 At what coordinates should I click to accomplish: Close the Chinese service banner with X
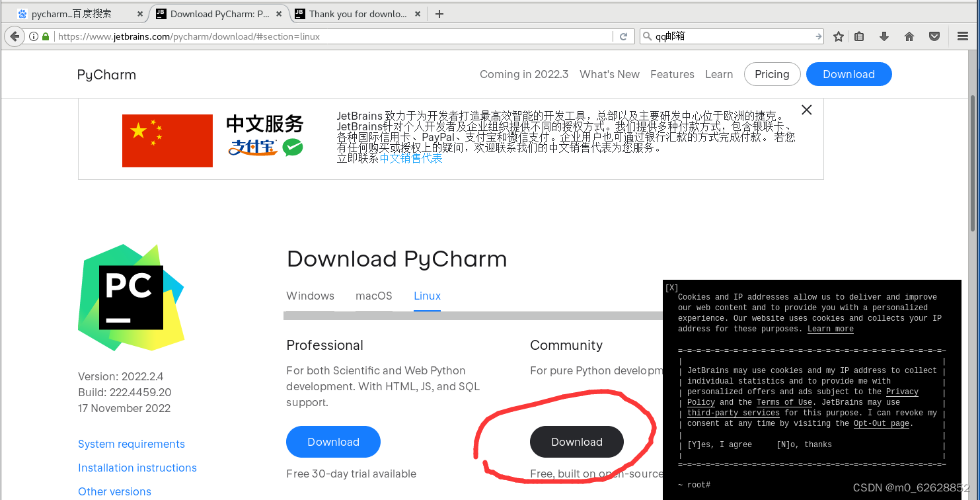click(806, 110)
